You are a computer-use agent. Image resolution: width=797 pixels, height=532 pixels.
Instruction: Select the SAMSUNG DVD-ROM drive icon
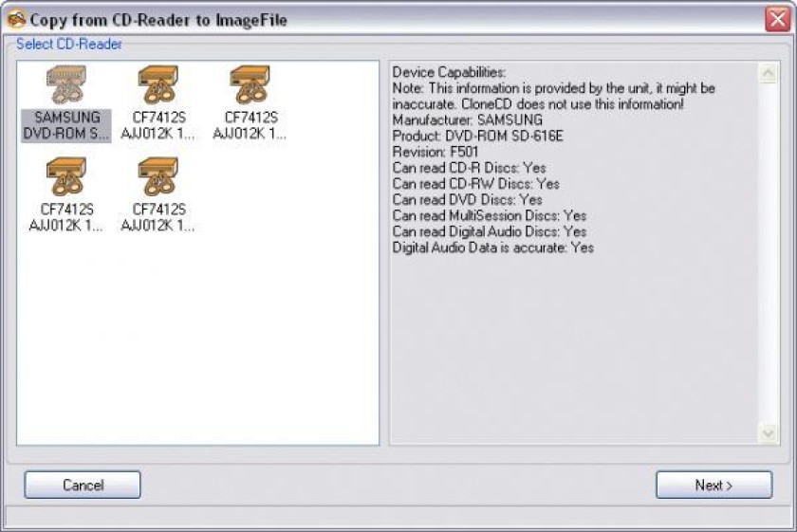click(66, 84)
